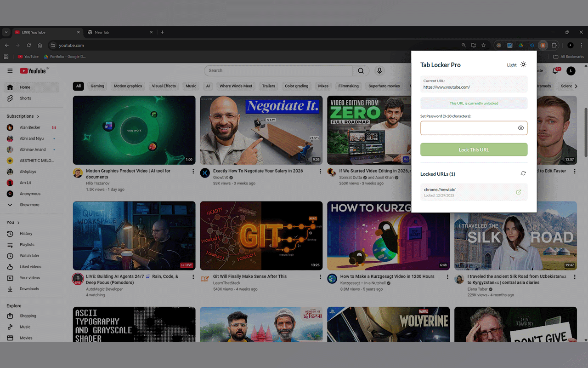This screenshot has height=368, width=588.
Task: Open YouTube notifications bell
Action: [x=555, y=71]
